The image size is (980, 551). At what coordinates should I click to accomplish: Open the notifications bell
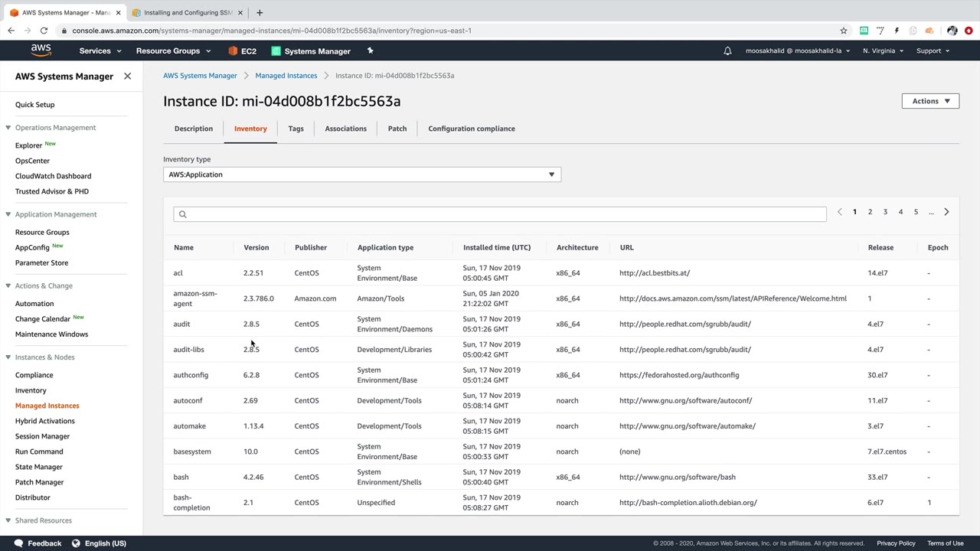click(728, 51)
